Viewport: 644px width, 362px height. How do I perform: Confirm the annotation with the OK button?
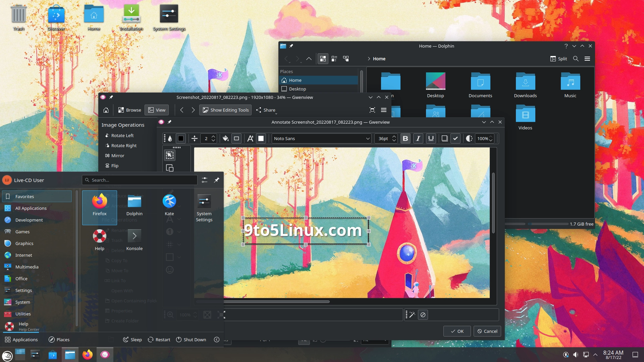pos(457,331)
